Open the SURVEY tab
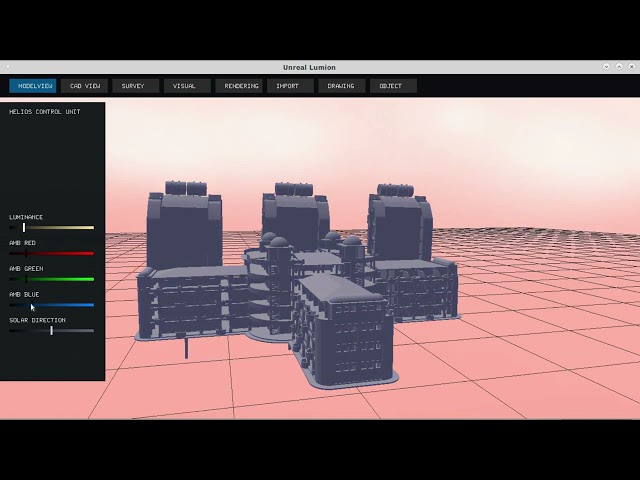The image size is (640, 480). point(136,86)
